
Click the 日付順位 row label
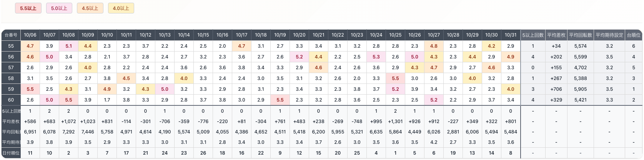pyautogui.click(x=11, y=153)
